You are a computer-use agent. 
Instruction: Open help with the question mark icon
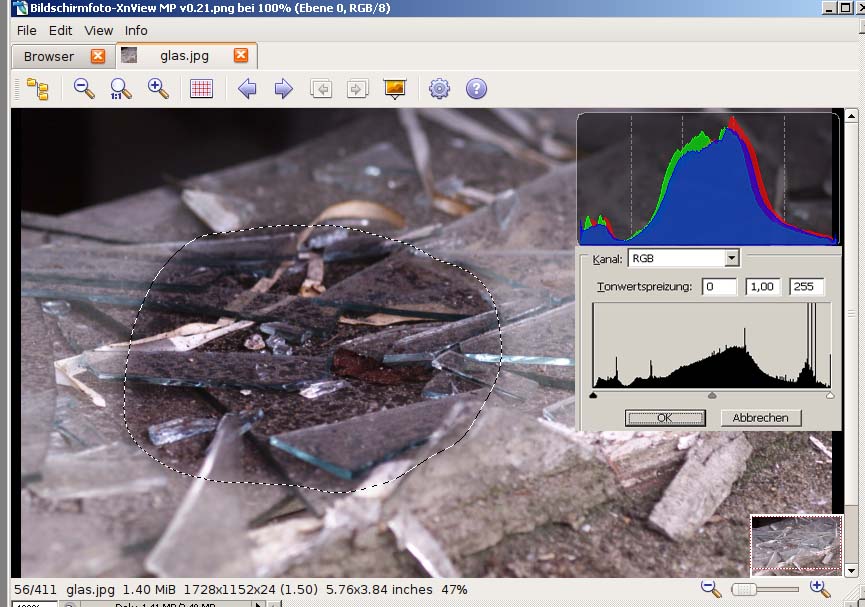click(x=476, y=88)
